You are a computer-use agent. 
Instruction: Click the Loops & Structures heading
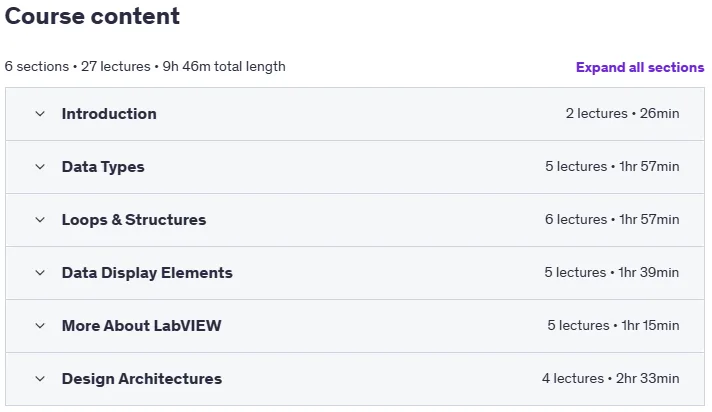tap(134, 220)
